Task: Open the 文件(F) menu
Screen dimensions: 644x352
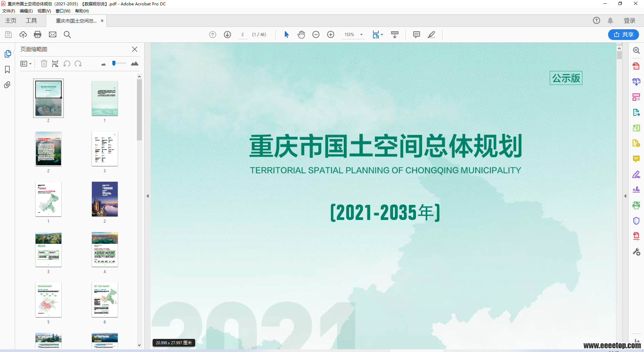Action: [x=9, y=11]
